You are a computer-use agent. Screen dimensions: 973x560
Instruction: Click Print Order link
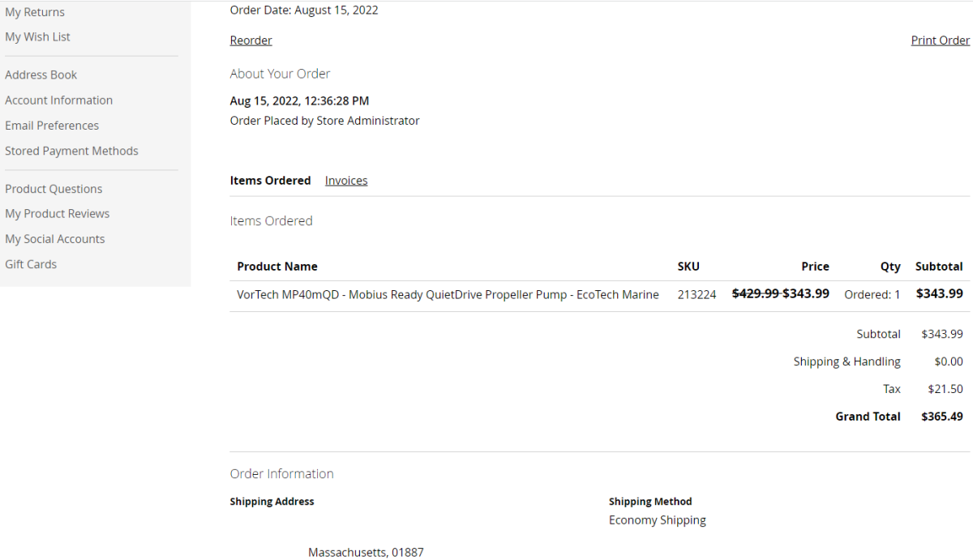[x=940, y=41]
